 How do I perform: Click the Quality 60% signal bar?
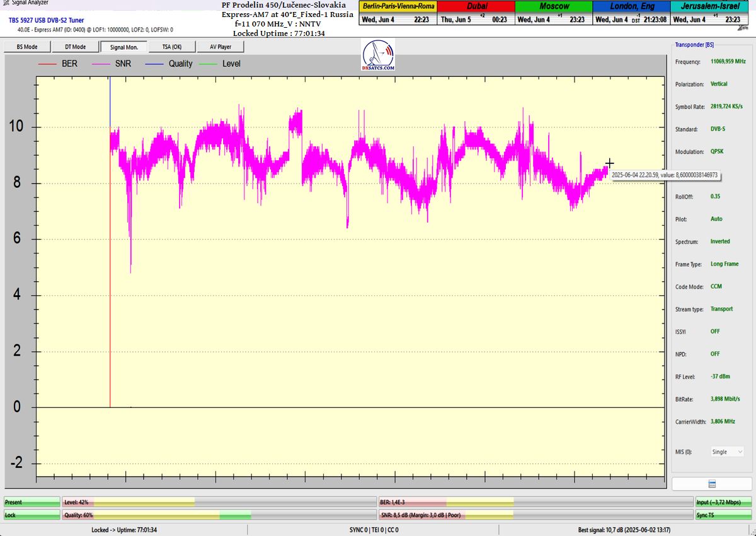[219, 515]
